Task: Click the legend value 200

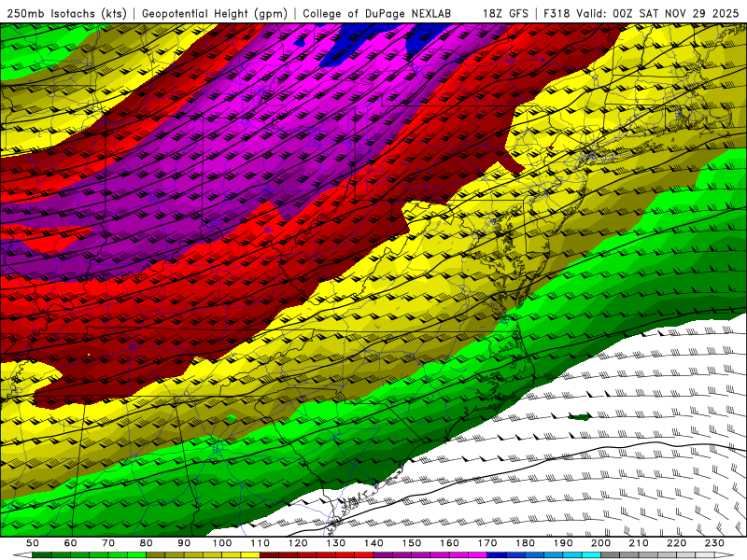Action: click(600, 543)
